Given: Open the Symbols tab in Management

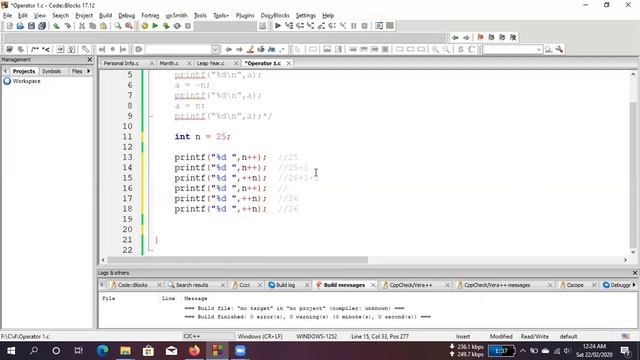Looking at the screenshot, I should click(x=51, y=71).
